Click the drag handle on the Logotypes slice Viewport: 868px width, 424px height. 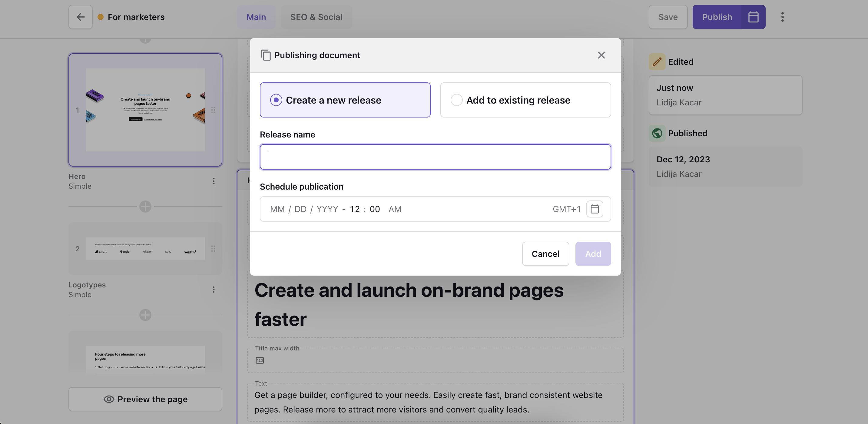[x=213, y=249]
